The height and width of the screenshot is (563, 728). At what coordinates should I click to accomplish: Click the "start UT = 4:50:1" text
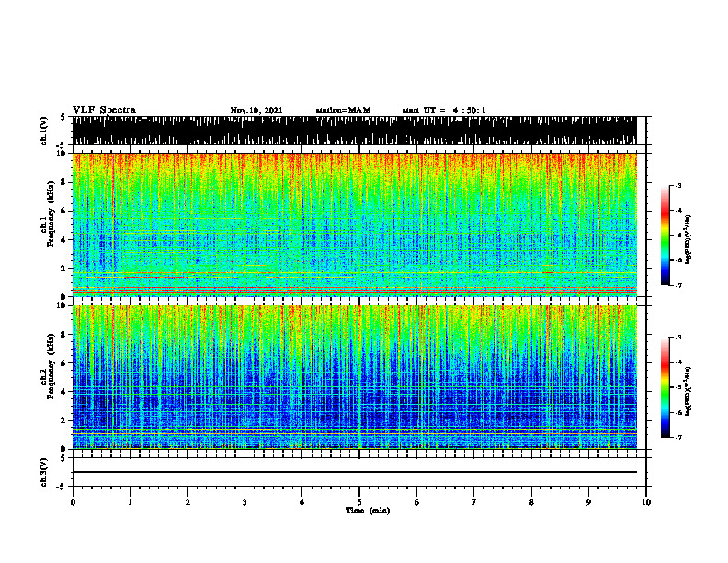(444, 110)
